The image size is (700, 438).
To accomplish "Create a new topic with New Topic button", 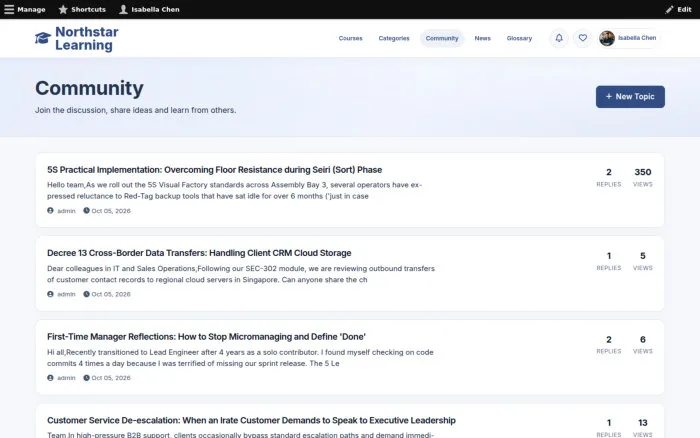I will click(630, 96).
